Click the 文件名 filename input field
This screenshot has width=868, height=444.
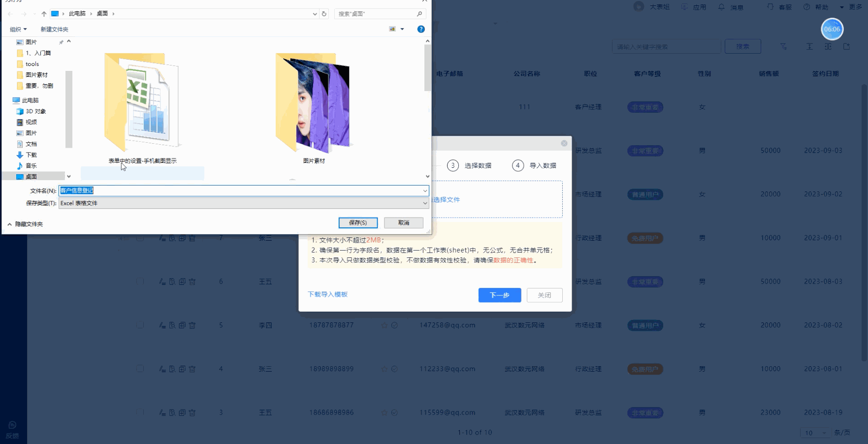[x=241, y=190]
